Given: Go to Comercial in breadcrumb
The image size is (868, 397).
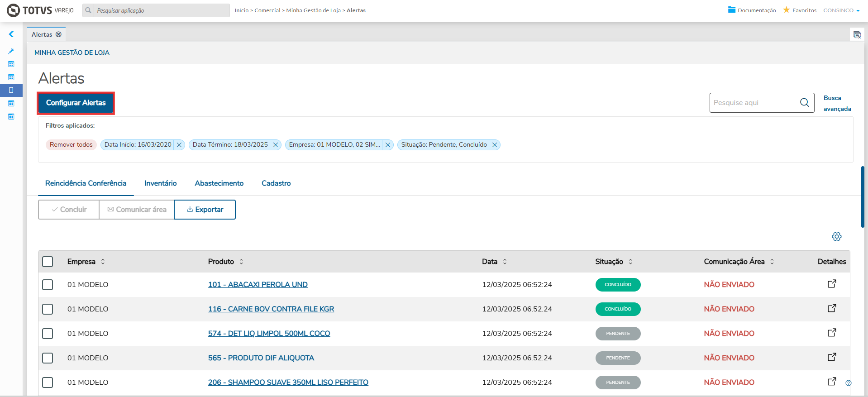Looking at the screenshot, I should (x=267, y=10).
